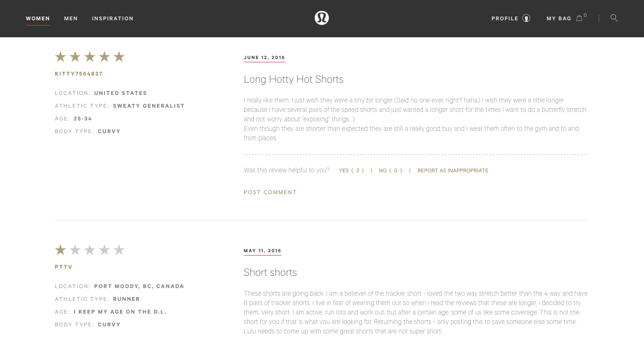The image size is (644, 341).
Task: Click the gold star in PTTV's rating
Action: pyautogui.click(x=60, y=250)
